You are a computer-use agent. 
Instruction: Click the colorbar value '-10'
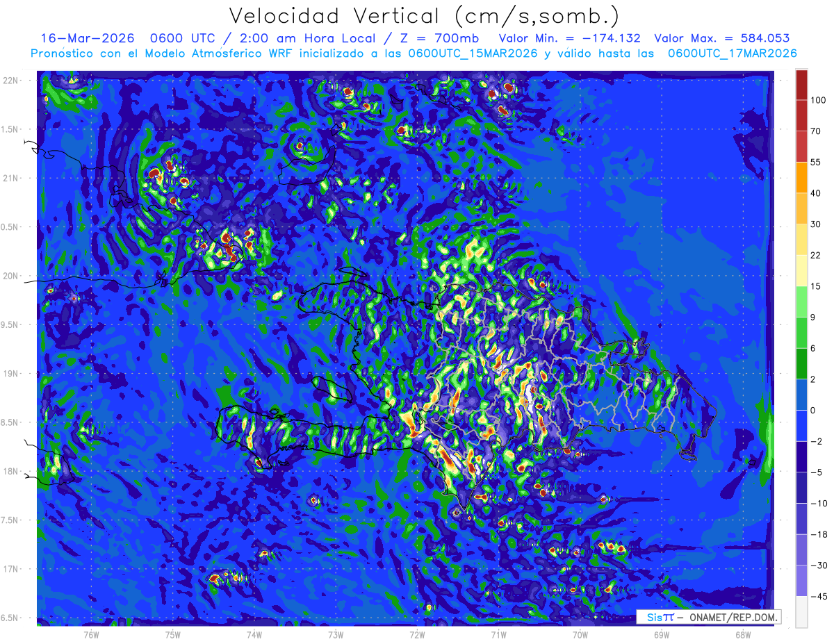pyautogui.click(x=818, y=504)
